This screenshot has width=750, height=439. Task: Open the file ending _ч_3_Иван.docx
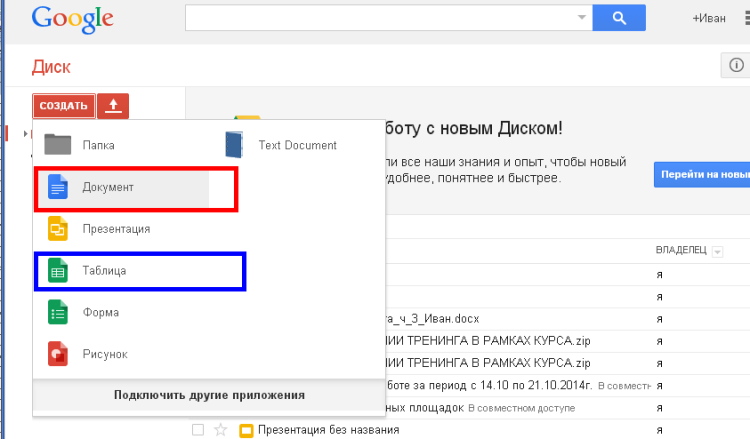click(432, 319)
